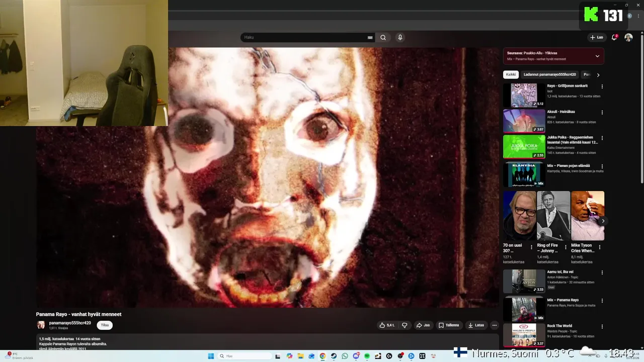Open the Klamydia mix thumbnail
This screenshot has width=644, height=362.
[524, 174]
